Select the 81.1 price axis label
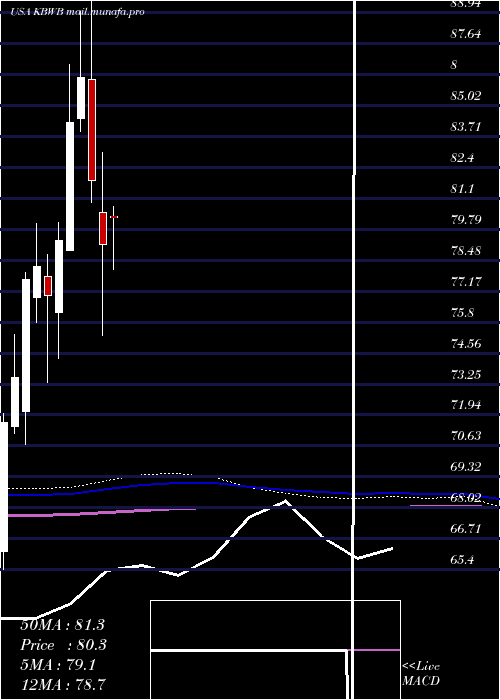This screenshot has width=500, height=700. (462, 188)
